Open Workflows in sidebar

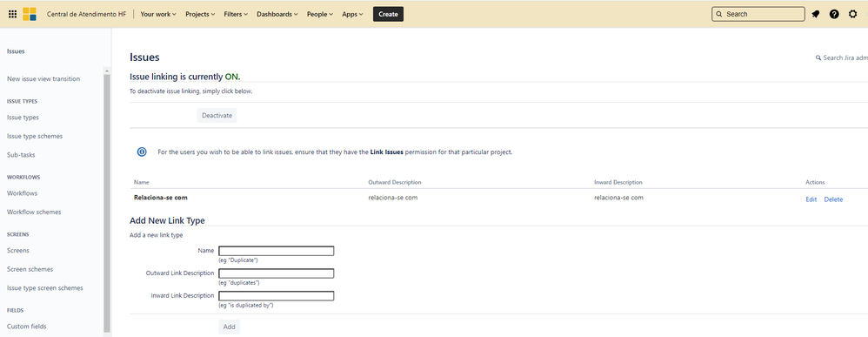pyautogui.click(x=22, y=193)
